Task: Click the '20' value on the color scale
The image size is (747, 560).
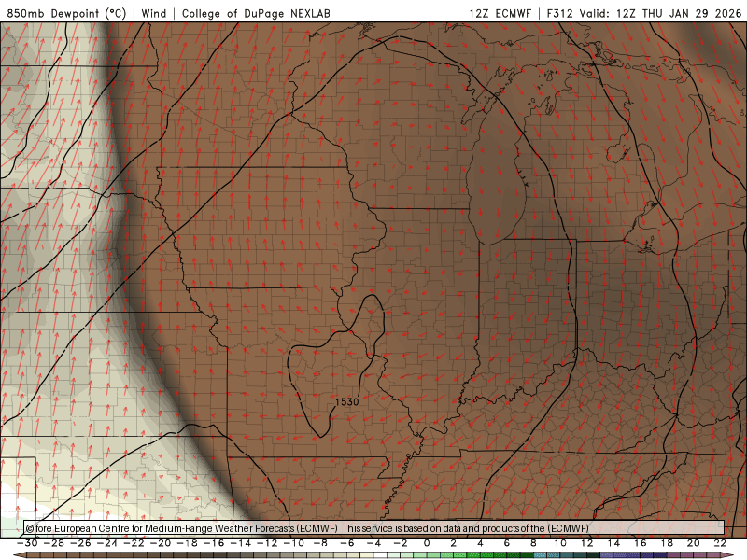Action: pos(694,543)
